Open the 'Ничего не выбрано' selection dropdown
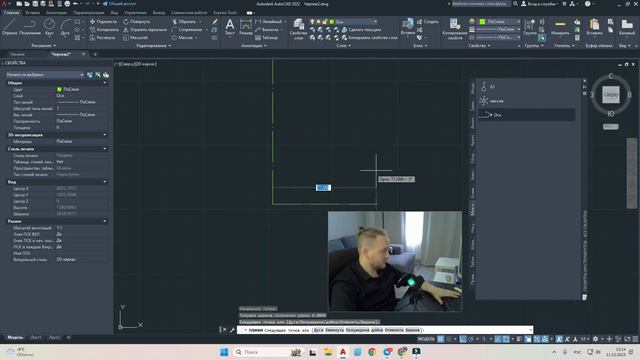 click(45, 75)
